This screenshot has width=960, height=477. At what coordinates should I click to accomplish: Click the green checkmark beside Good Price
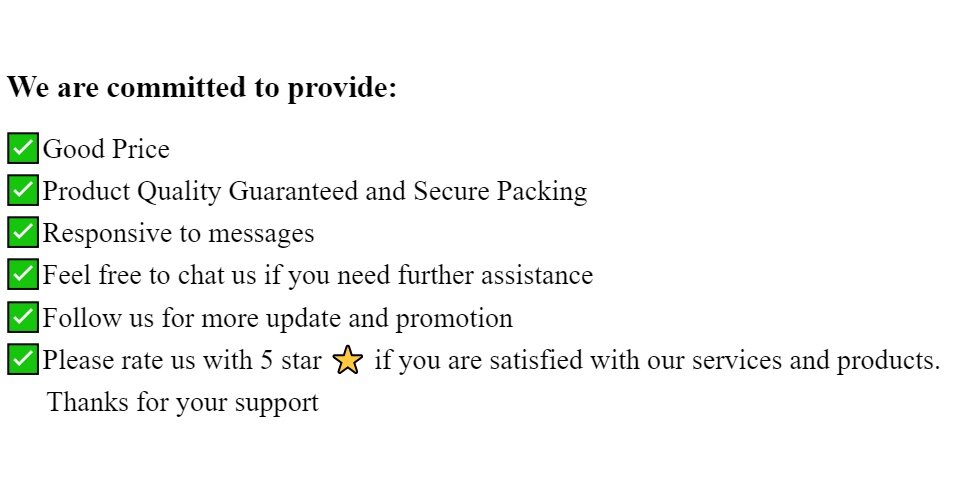(23, 148)
